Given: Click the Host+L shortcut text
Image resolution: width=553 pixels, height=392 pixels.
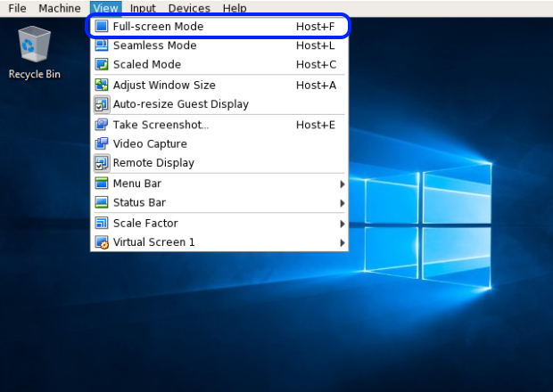Looking at the screenshot, I should [315, 45].
